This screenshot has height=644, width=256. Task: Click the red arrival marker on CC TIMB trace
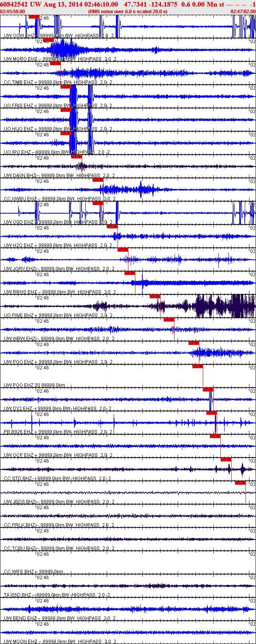pos(55,63)
